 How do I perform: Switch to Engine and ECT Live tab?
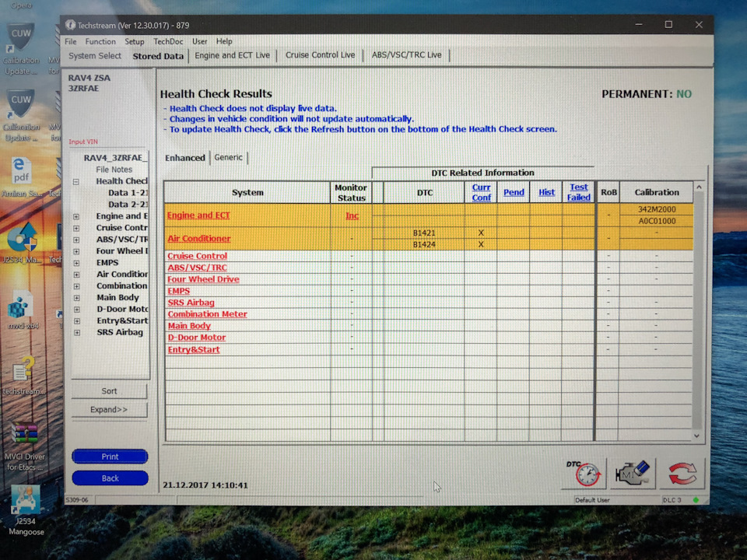[x=232, y=55]
